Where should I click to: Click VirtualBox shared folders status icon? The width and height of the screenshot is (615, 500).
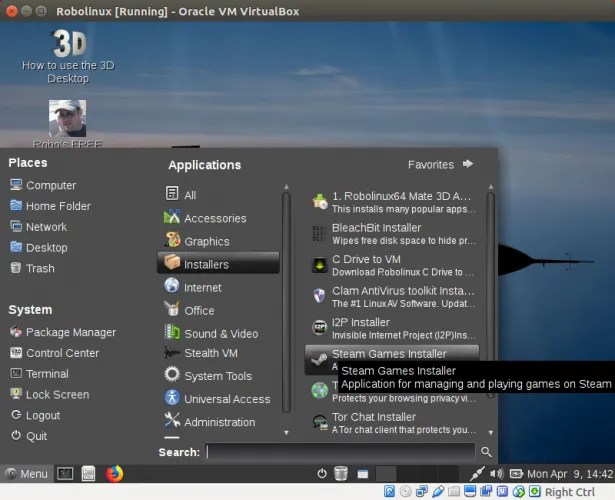click(x=454, y=491)
